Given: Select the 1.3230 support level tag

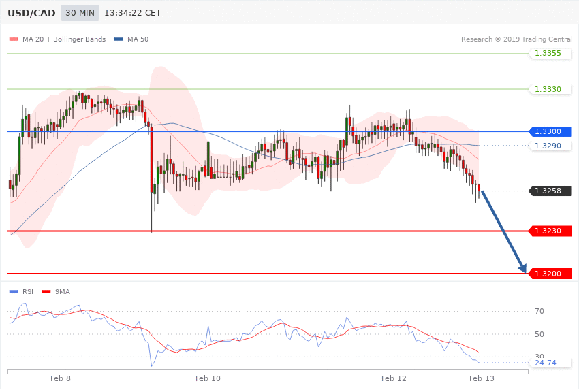Looking at the screenshot, I should point(550,231).
